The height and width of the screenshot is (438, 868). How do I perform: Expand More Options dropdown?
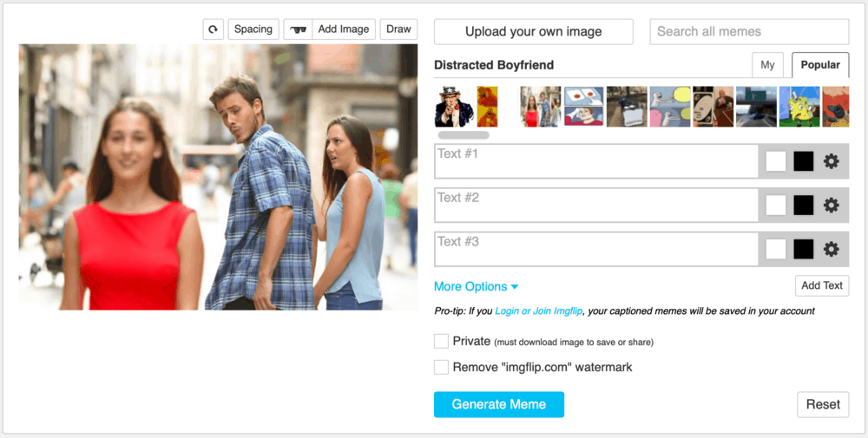click(476, 286)
